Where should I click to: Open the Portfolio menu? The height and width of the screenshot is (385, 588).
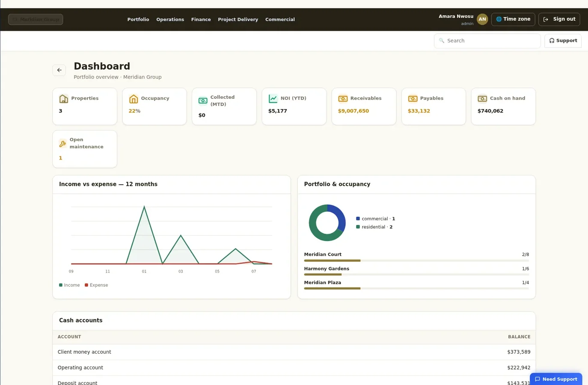(x=138, y=20)
